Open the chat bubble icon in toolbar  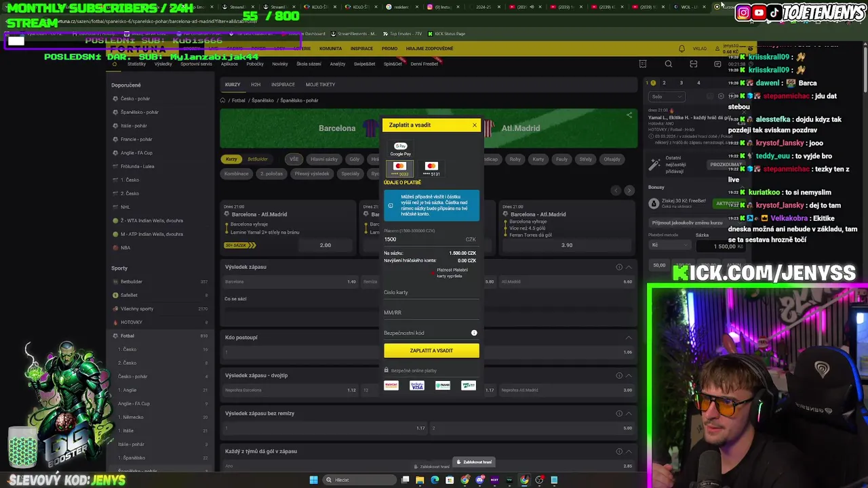[x=717, y=64]
